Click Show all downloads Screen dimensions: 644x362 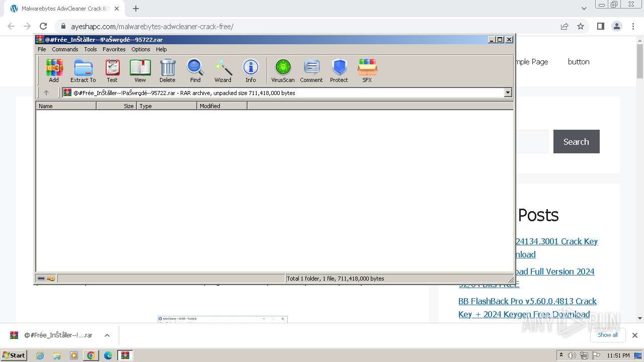tap(607, 335)
